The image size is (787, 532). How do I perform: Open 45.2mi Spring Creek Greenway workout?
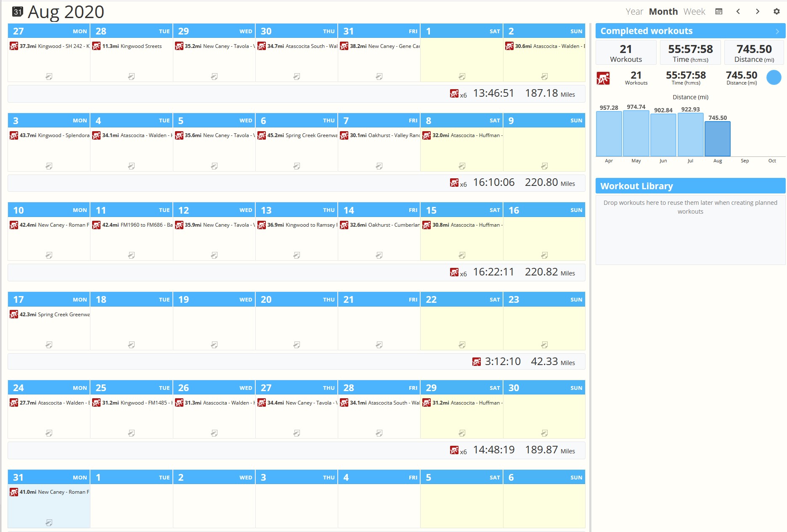click(297, 135)
